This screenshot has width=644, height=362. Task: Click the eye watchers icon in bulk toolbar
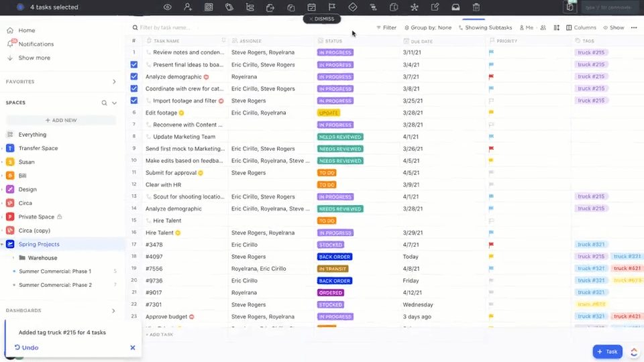pyautogui.click(x=167, y=7)
